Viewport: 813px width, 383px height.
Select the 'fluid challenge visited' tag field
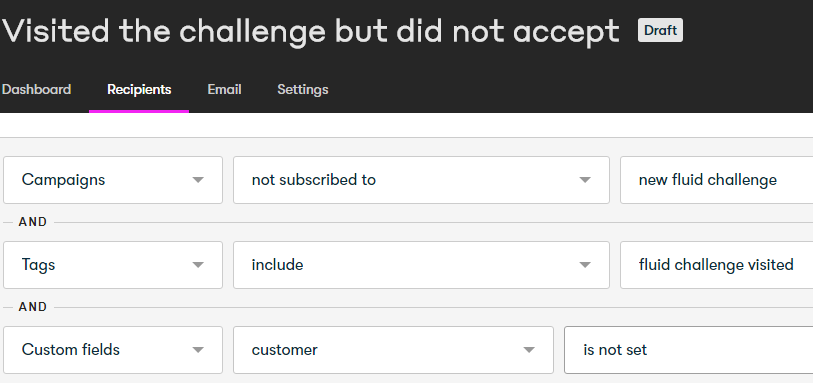[717, 265]
